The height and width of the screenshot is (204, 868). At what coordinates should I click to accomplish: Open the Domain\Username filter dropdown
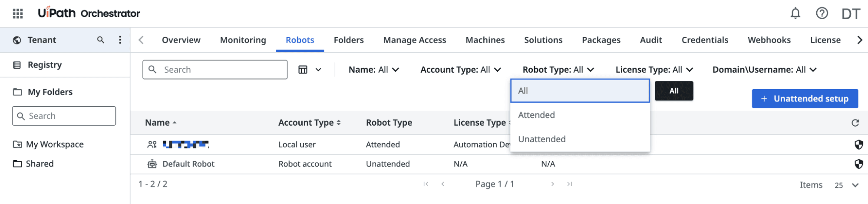[764, 70]
